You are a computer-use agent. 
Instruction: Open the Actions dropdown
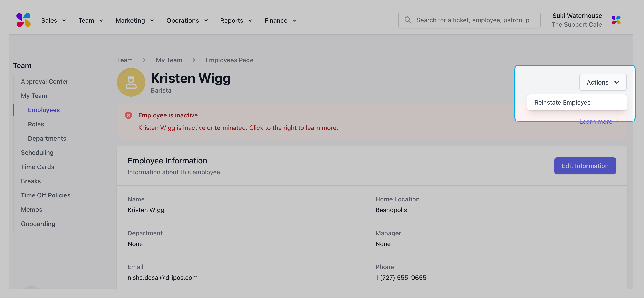click(x=602, y=82)
